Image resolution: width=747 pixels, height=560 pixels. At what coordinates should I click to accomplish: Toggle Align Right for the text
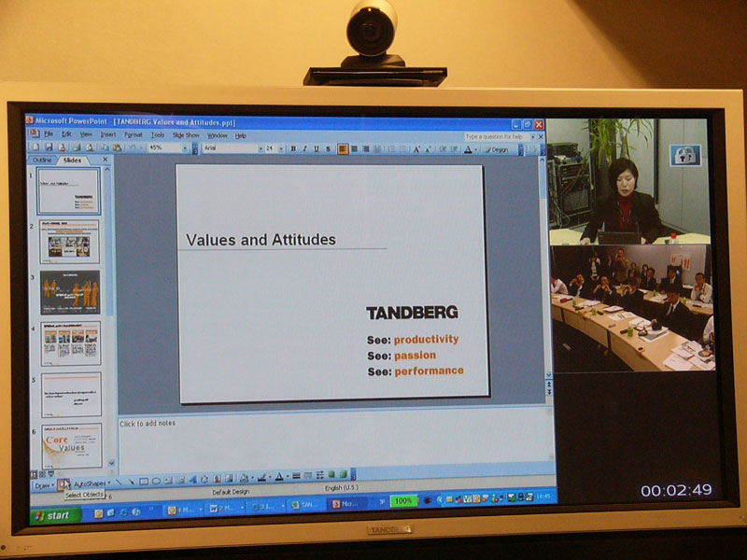click(365, 149)
